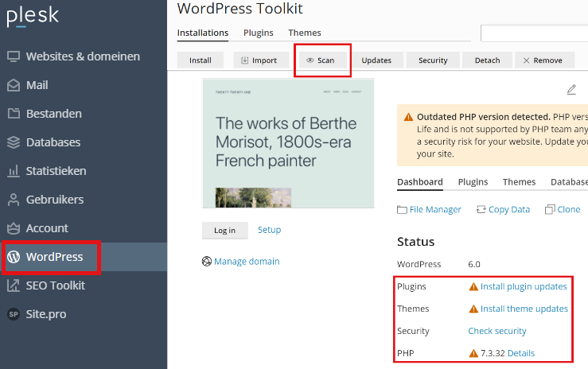
Task: Click the Site.pro SP icon
Action: [x=14, y=314]
